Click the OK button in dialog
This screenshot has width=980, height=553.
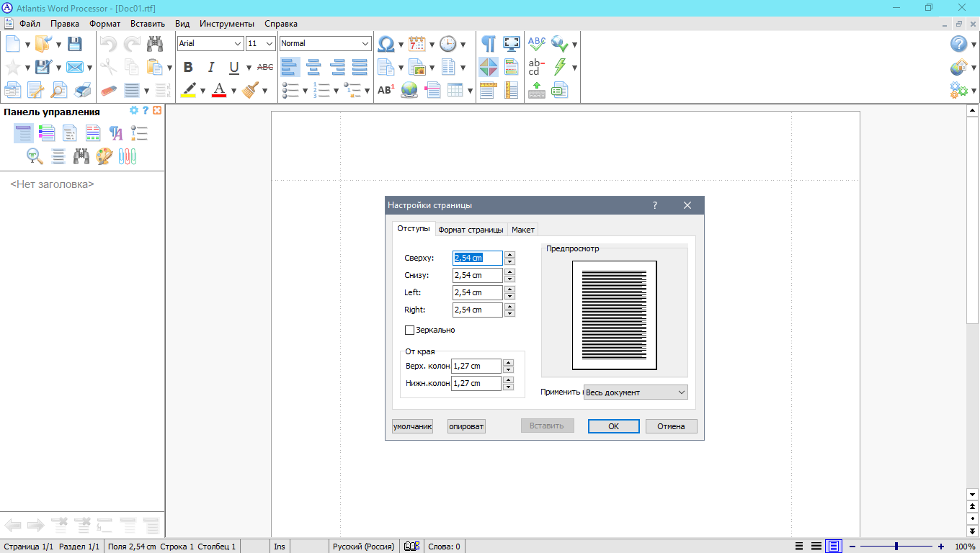click(614, 426)
